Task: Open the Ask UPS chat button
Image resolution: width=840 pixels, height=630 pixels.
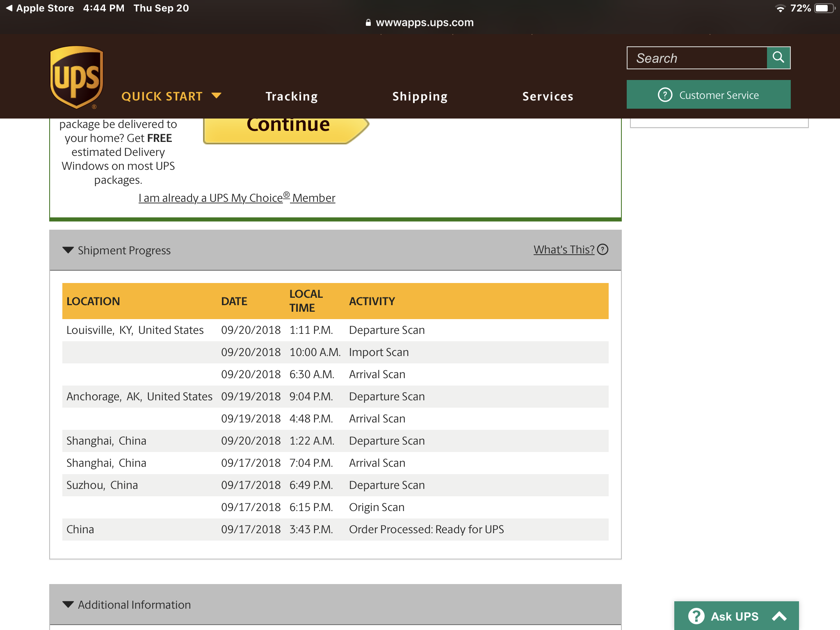Action: pos(737,616)
